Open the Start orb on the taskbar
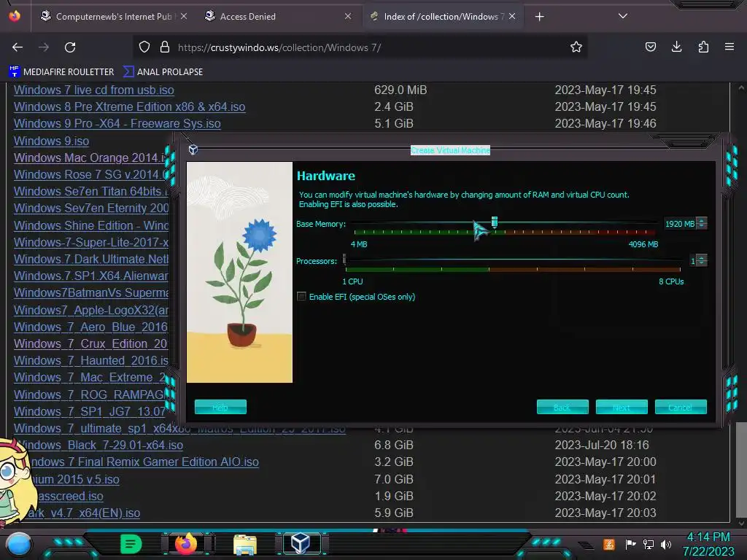 click(x=19, y=544)
